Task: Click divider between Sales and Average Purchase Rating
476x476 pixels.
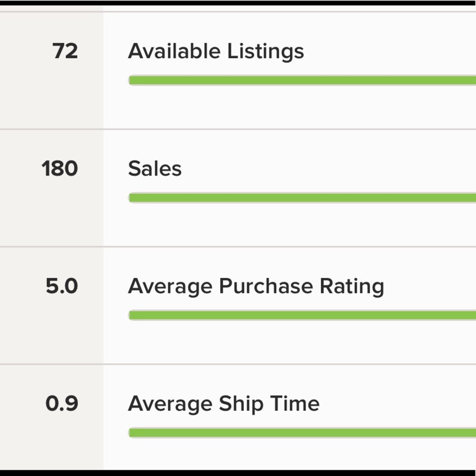Action: (x=238, y=247)
